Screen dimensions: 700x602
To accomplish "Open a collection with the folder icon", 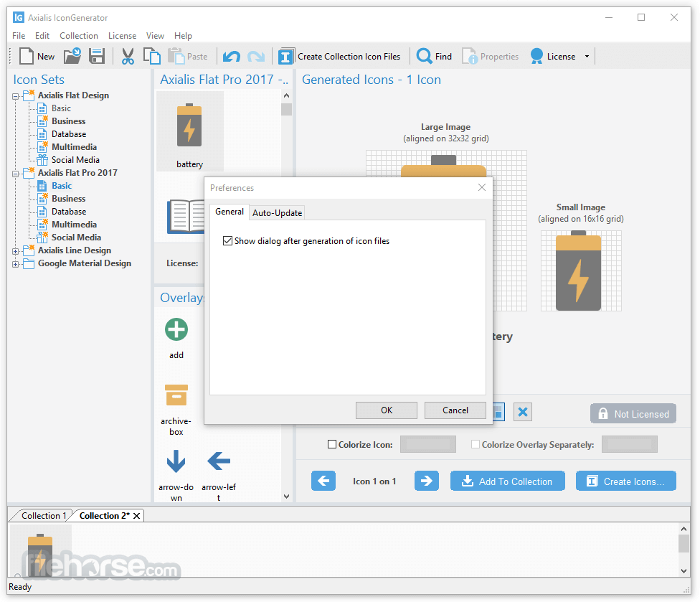I will pyautogui.click(x=72, y=56).
